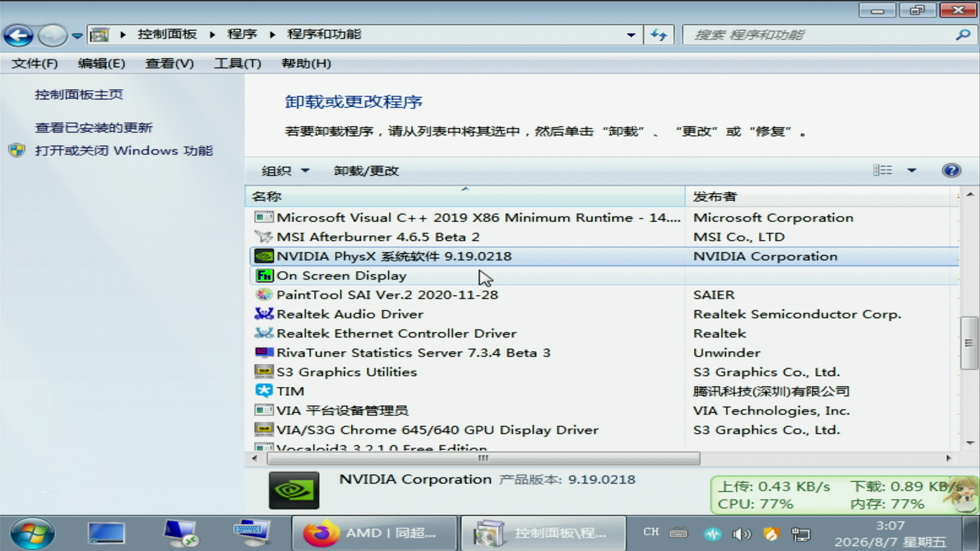
Task: Click the TIM star icon
Action: tap(264, 391)
